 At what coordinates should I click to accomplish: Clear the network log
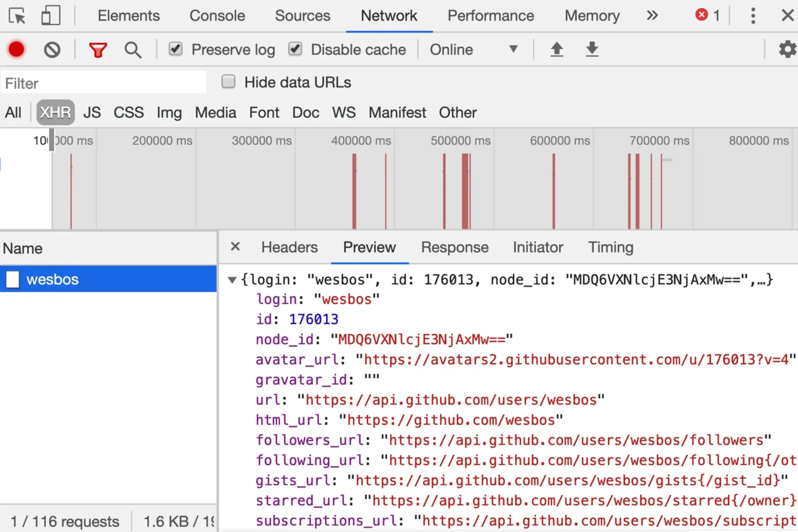(x=52, y=50)
